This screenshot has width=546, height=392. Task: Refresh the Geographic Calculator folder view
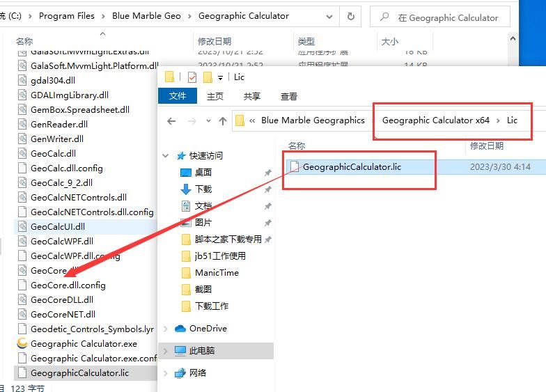pos(351,17)
